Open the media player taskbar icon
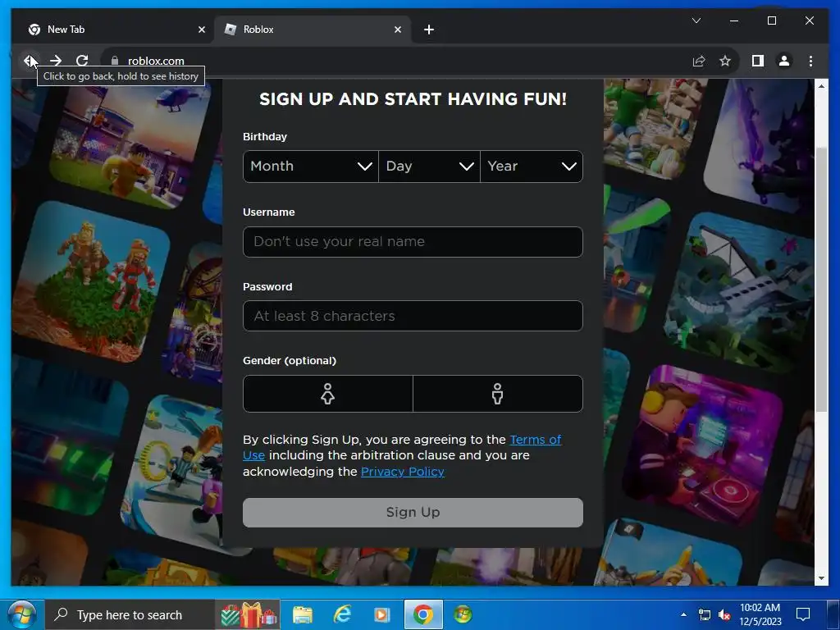This screenshot has width=840, height=630. tap(382, 615)
